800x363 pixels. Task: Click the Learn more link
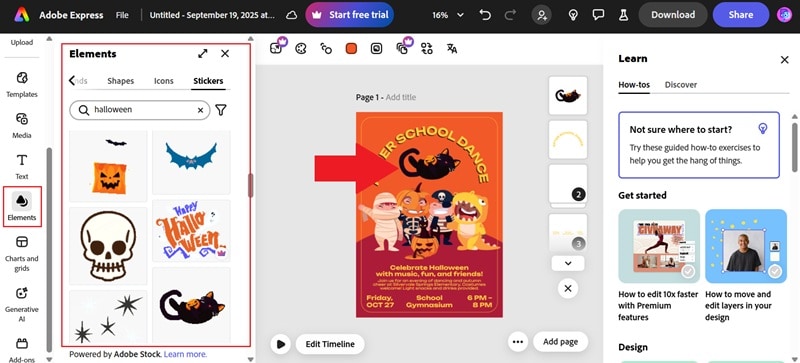[x=185, y=354]
